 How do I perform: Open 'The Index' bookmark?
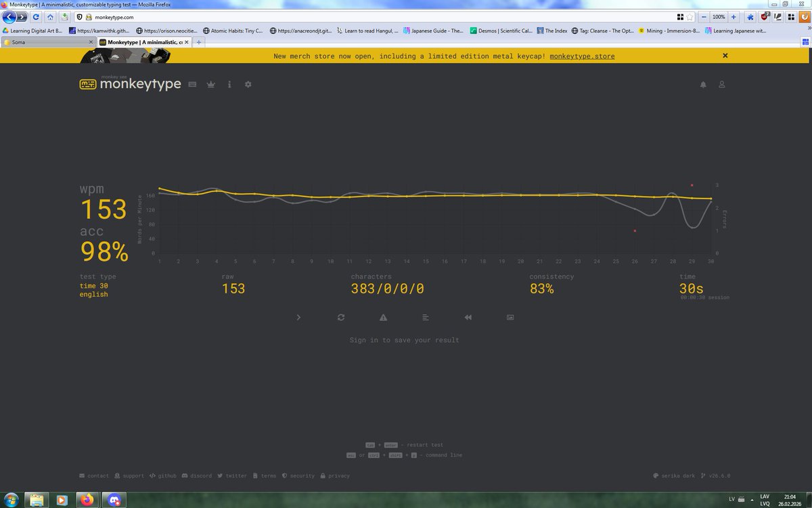552,30
